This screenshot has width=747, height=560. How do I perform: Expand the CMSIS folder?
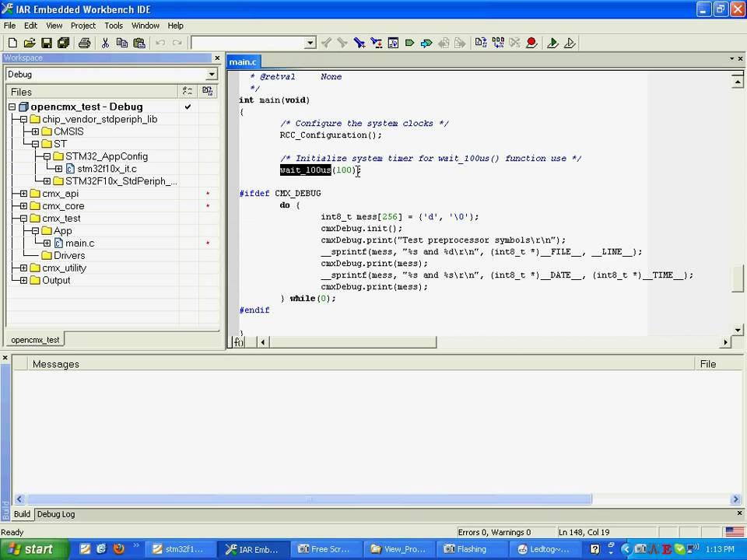point(35,132)
